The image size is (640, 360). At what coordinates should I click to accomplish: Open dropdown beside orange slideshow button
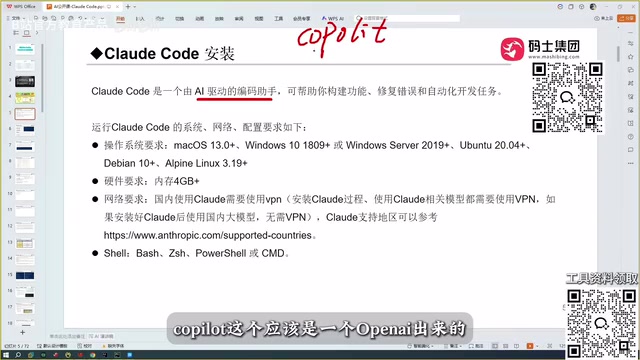(x=537, y=346)
